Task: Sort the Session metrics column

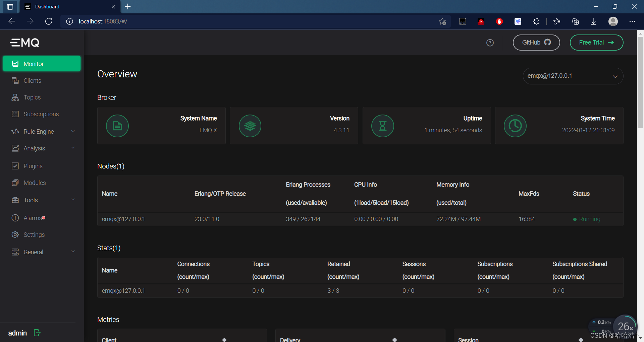Action: (581, 339)
